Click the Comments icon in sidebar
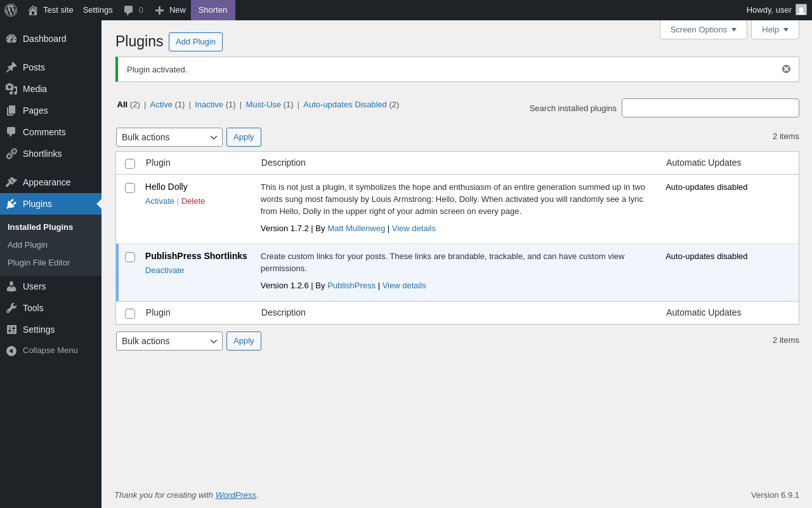 11,132
